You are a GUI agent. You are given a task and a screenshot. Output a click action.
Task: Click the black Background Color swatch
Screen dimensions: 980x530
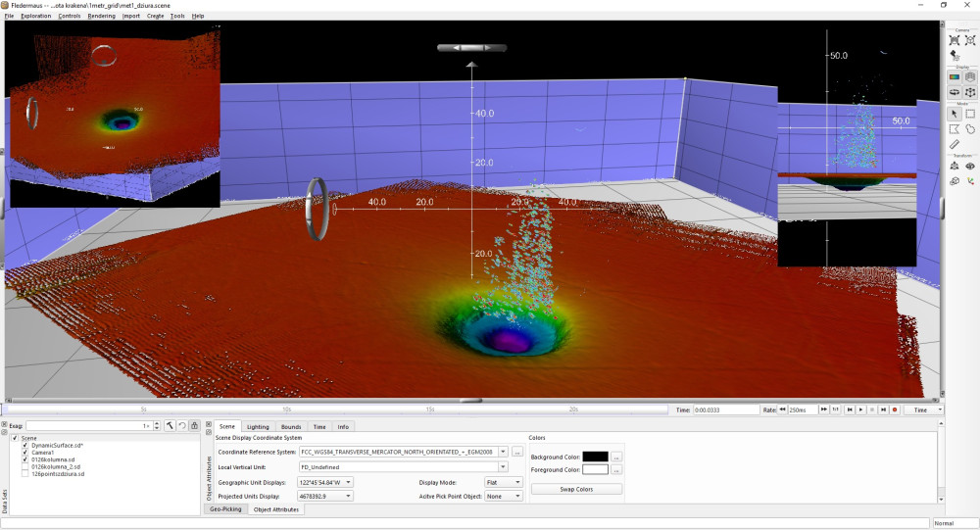(x=595, y=457)
